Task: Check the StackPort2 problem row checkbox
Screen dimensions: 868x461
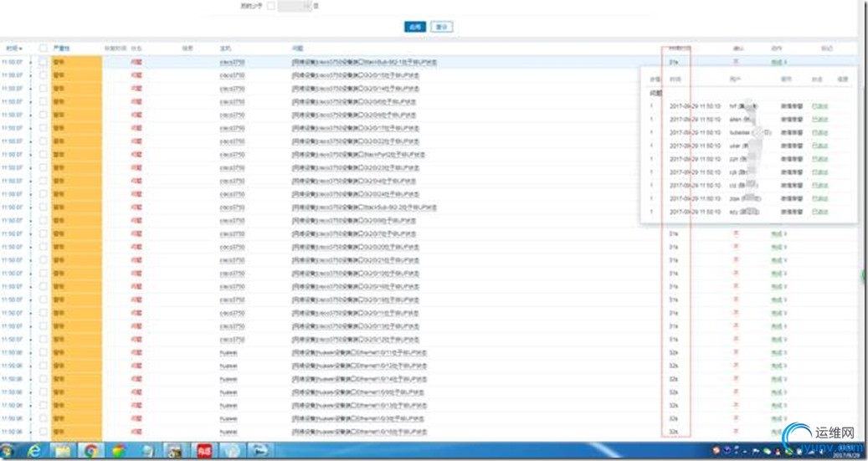Action: coord(44,155)
